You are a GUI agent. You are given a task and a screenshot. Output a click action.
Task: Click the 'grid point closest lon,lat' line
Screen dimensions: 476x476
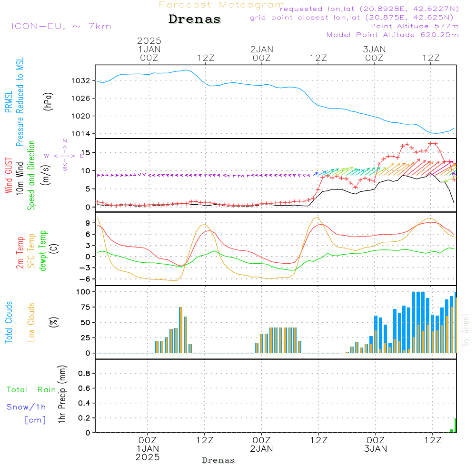point(352,18)
